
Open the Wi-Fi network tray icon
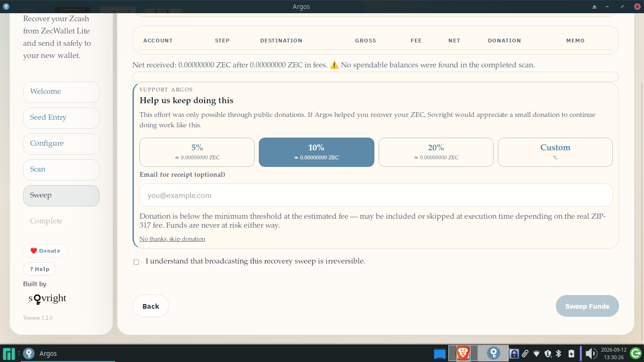pyautogui.click(x=537, y=354)
